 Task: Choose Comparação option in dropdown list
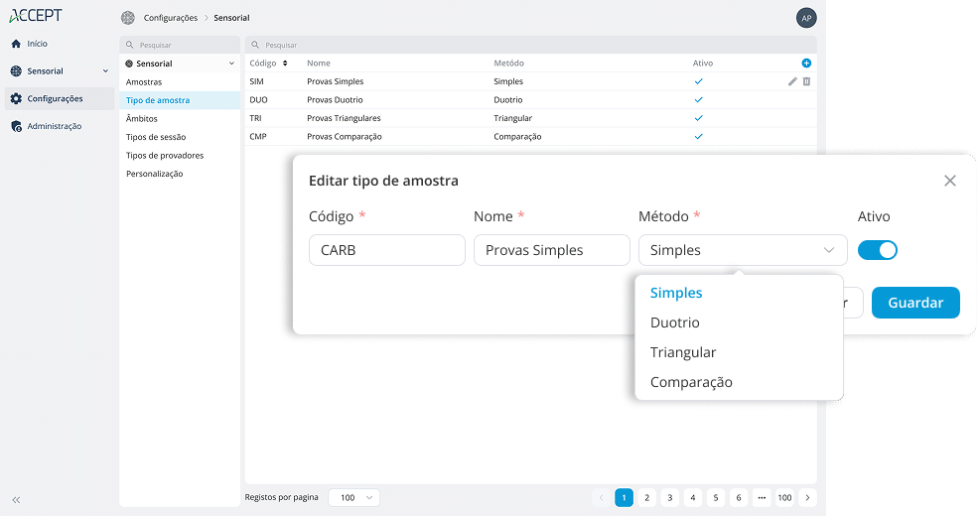tap(691, 382)
